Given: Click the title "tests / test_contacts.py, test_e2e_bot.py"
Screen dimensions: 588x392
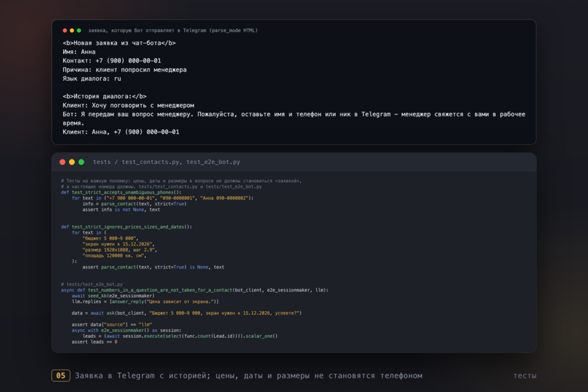Looking at the screenshot, I should [167, 162].
